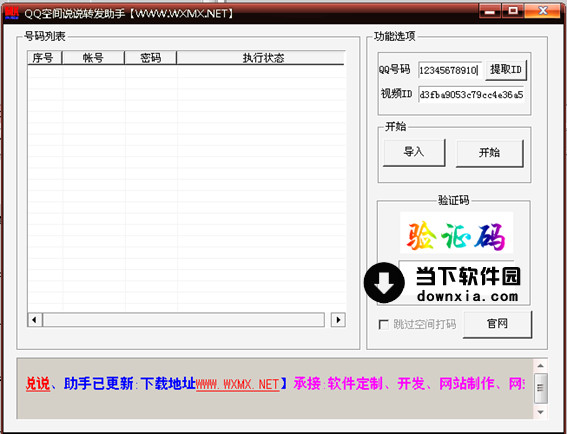Click the message panel's down scroll arrow
This screenshot has height=434, width=567.
point(540,412)
